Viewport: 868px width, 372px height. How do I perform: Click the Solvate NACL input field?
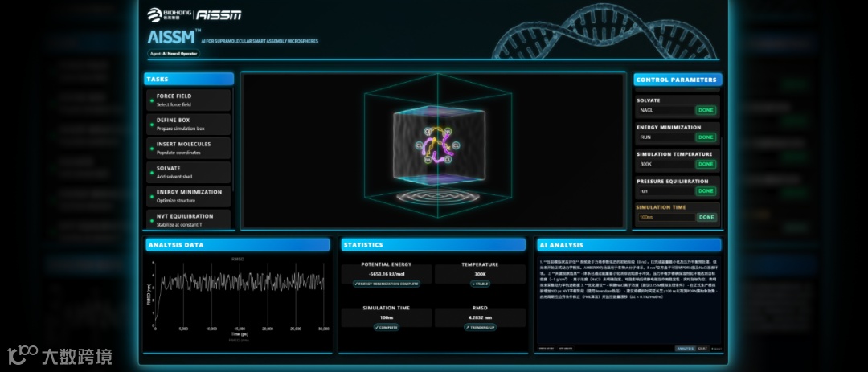[x=666, y=110]
